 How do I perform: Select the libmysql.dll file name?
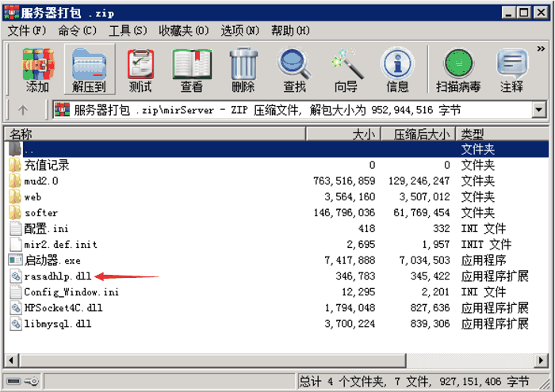pyautogui.click(x=58, y=324)
